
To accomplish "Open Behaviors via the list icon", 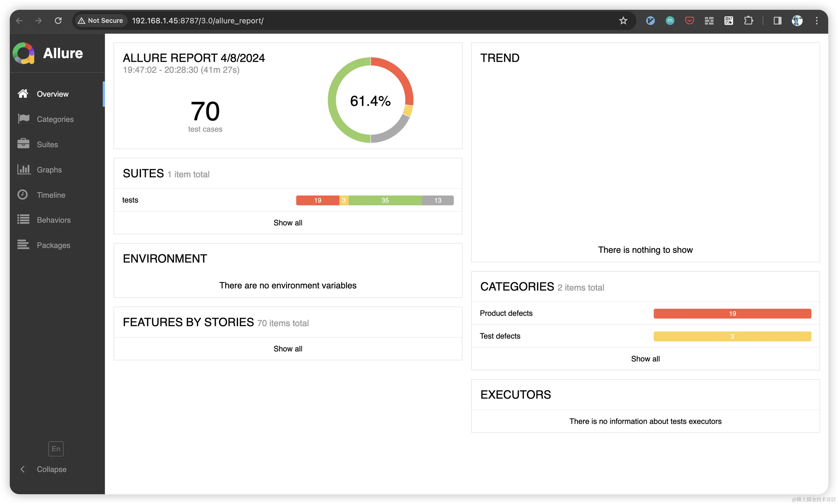I will [24, 219].
